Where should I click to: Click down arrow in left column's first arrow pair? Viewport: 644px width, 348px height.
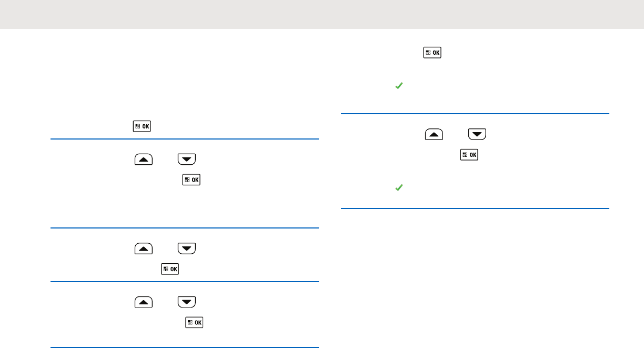tap(187, 158)
